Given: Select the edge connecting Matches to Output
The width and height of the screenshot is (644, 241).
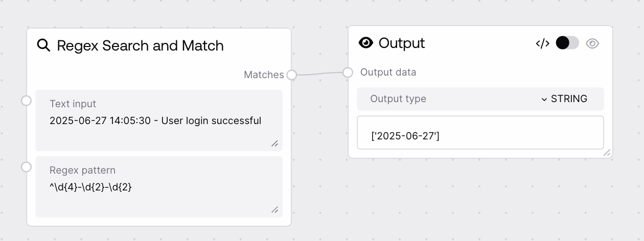Looking at the screenshot, I should pos(319,74).
